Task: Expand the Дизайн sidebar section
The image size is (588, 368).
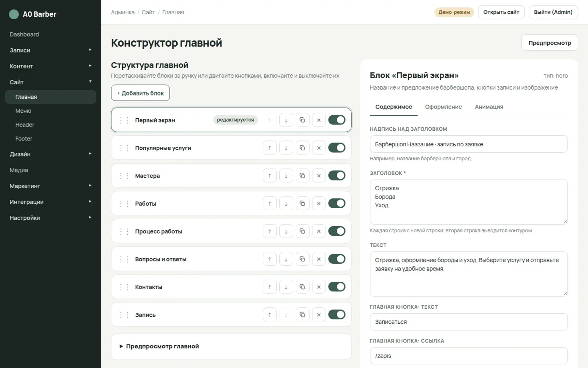Action: click(50, 154)
